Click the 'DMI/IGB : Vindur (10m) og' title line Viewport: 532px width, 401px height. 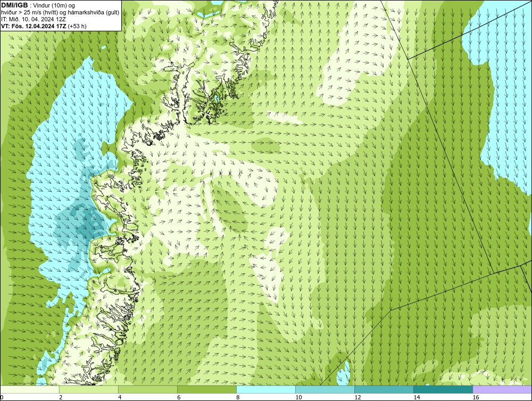click(x=38, y=5)
